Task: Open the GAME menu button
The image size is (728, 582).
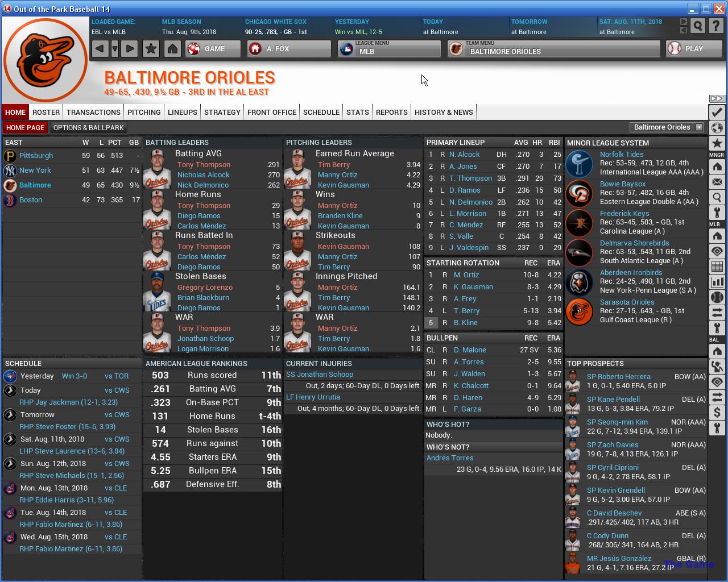Action: tap(213, 48)
